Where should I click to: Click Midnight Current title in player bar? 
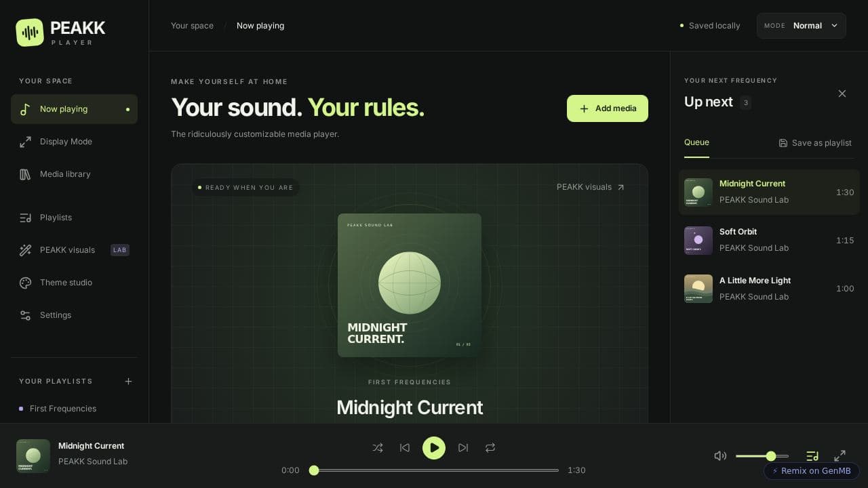point(92,446)
